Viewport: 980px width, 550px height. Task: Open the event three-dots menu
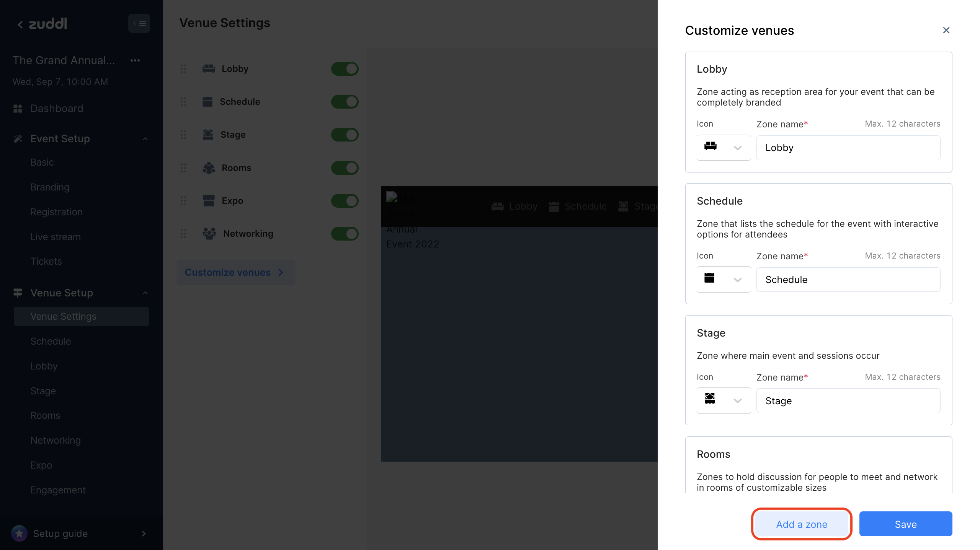[x=135, y=60]
